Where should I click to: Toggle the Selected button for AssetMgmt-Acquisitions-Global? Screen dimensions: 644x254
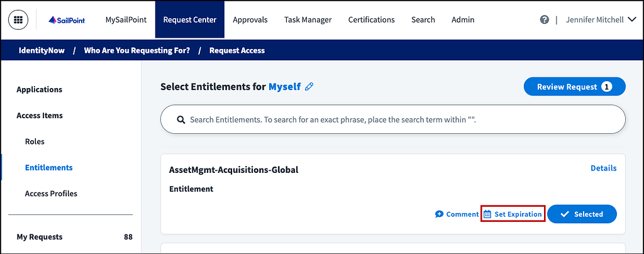pyautogui.click(x=582, y=214)
